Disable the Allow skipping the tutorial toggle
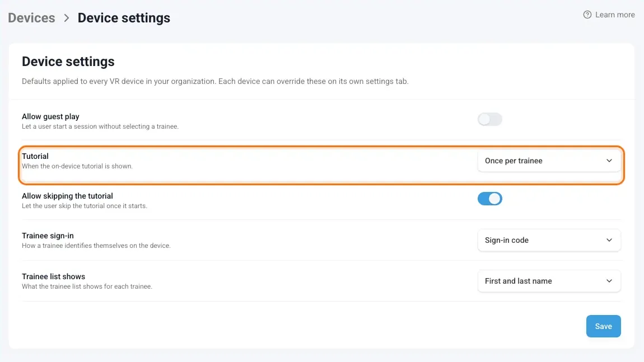644x362 pixels. click(x=489, y=199)
